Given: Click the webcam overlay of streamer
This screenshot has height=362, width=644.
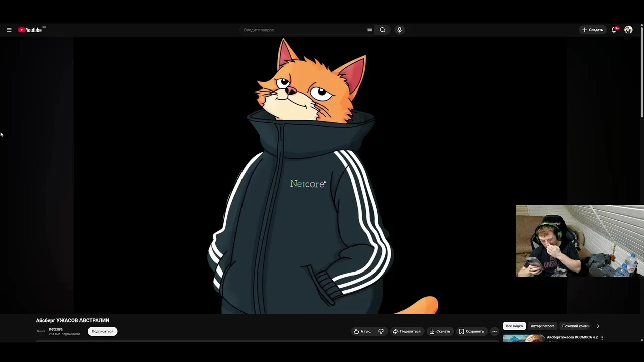Looking at the screenshot, I should click(580, 241).
